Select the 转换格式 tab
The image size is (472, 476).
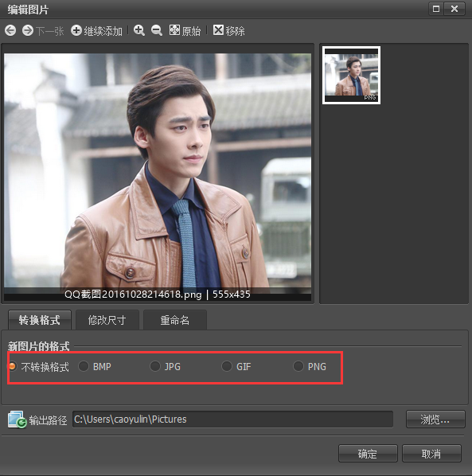pos(40,320)
